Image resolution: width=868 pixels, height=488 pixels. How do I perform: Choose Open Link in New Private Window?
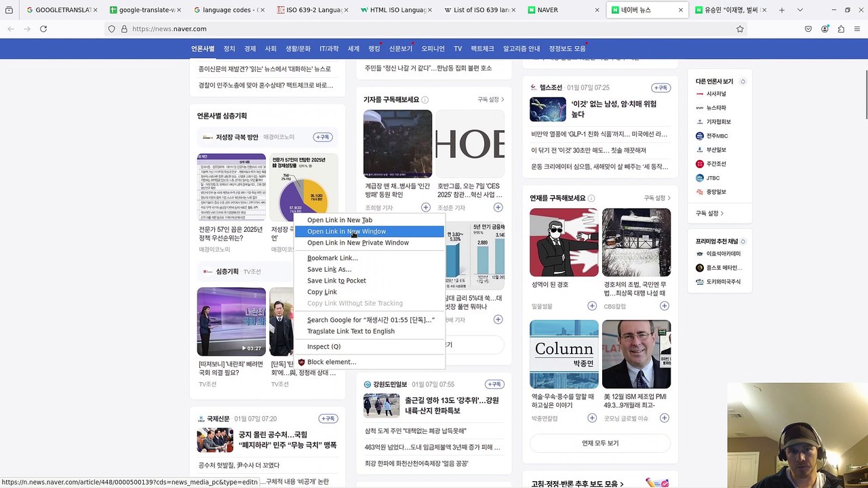click(370, 243)
